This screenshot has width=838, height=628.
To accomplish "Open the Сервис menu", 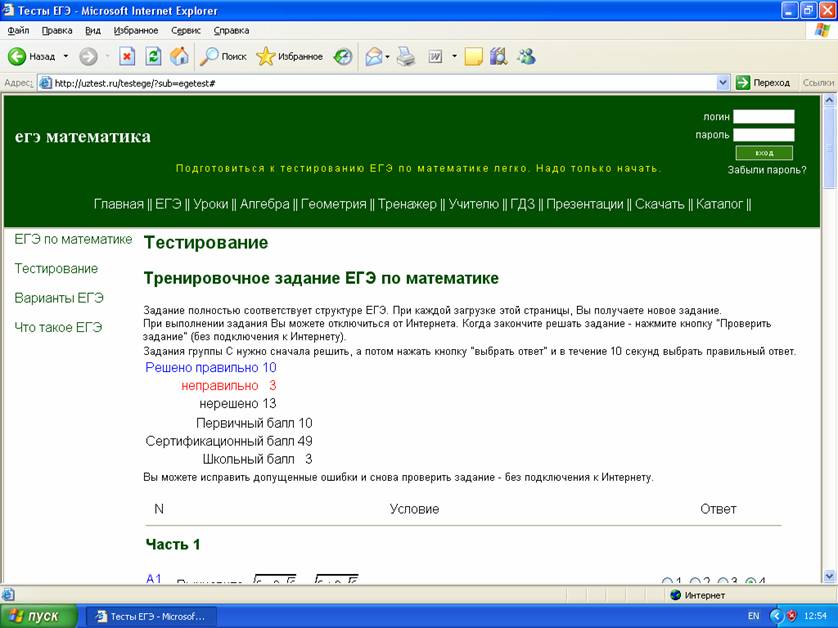I will click(x=186, y=30).
